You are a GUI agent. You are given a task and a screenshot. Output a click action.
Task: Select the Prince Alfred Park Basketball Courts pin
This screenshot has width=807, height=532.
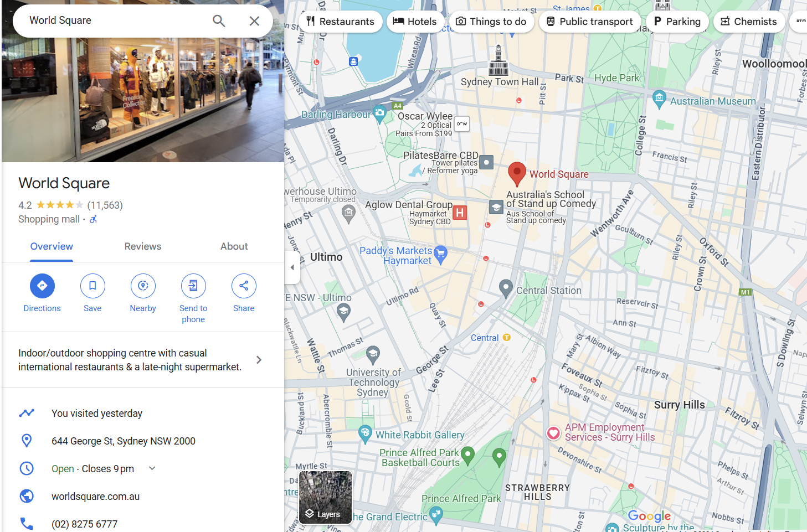[x=468, y=455]
